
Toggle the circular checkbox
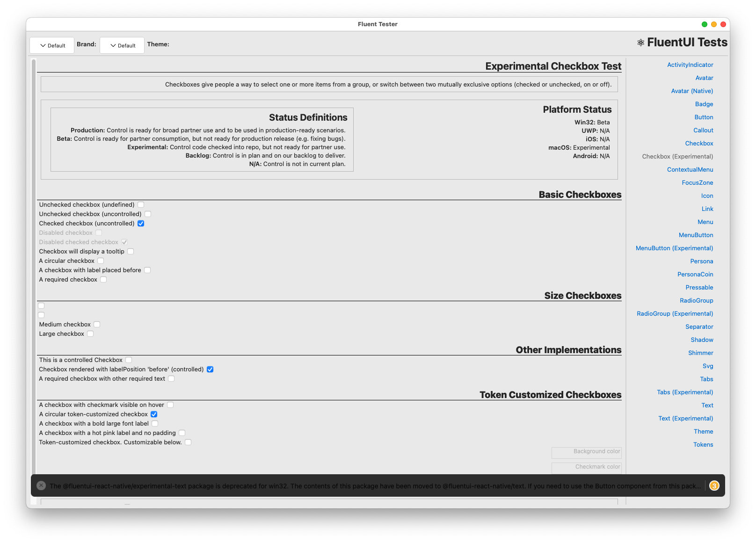click(x=101, y=261)
